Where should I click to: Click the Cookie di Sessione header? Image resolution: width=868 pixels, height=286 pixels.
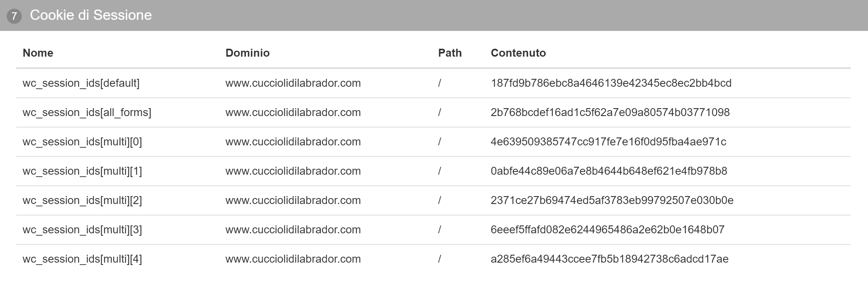click(91, 15)
